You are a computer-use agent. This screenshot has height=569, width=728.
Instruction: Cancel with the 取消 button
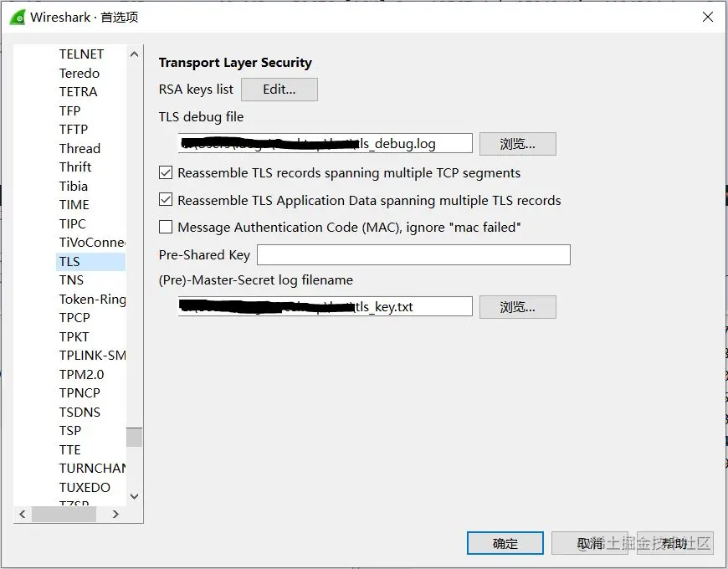pos(590,543)
